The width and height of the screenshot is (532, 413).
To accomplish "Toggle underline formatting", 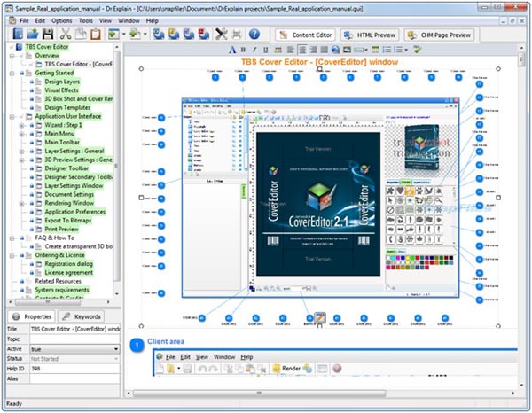I will 266,50.
